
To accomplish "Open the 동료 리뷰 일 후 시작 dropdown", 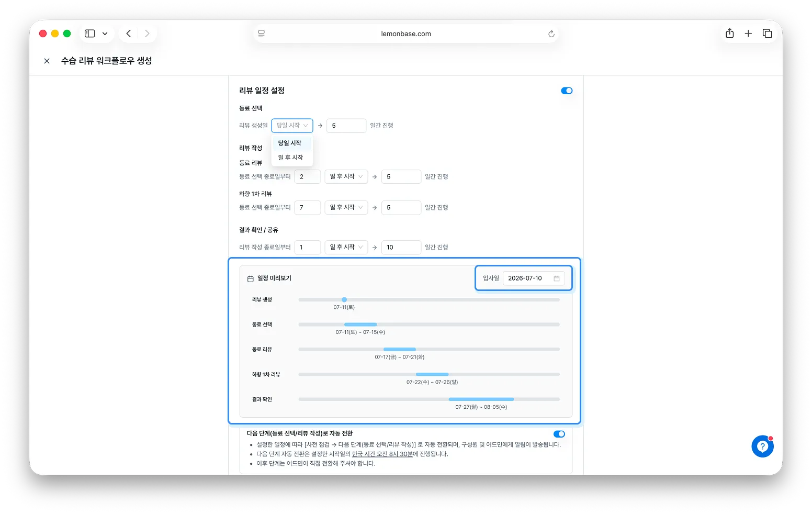I will point(346,177).
